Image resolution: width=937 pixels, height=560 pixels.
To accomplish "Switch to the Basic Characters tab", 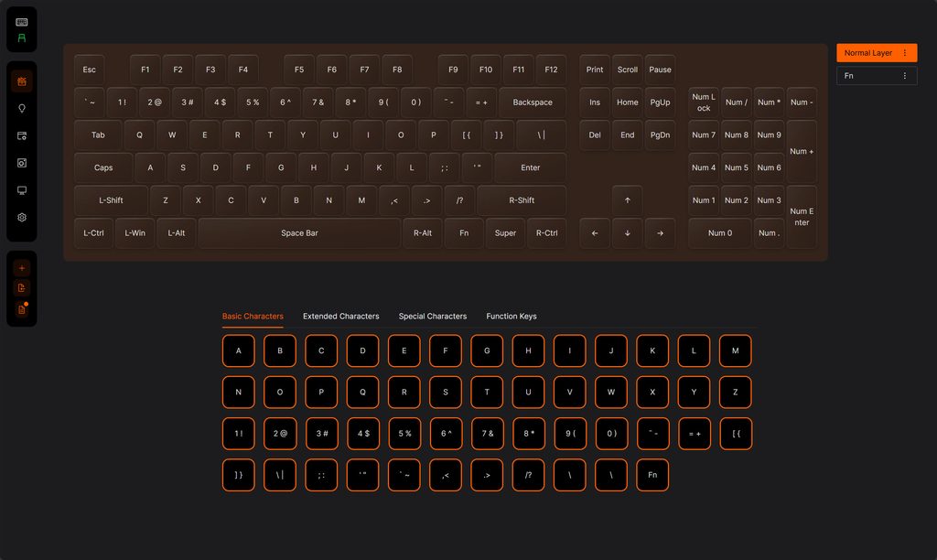I will coord(253,317).
